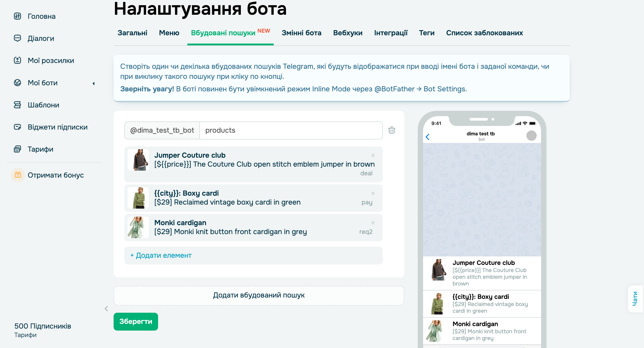Screen dimensions: 644x348
Task: Open the Головна sidebar icon
Action: pyautogui.click(x=17, y=16)
